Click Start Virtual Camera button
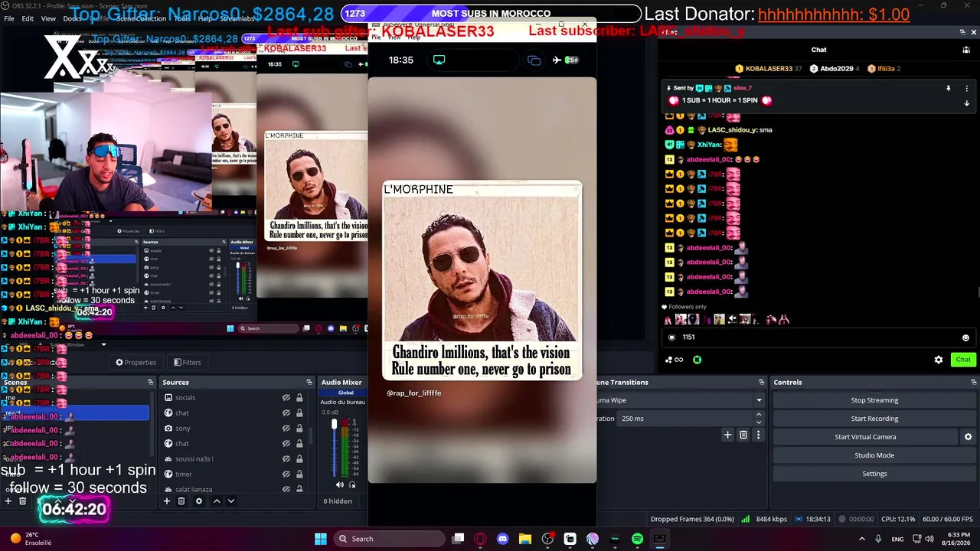The image size is (980, 551). pos(865,437)
